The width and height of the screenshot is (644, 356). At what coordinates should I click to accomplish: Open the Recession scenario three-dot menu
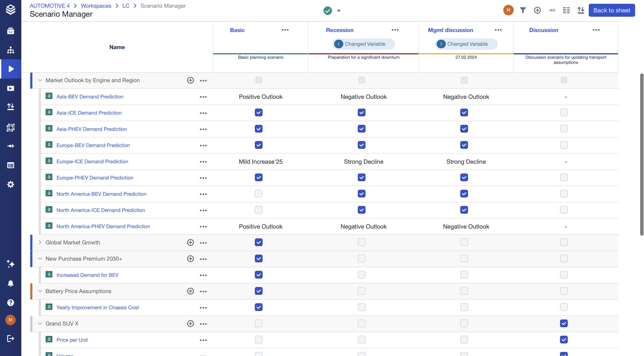click(395, 30)
